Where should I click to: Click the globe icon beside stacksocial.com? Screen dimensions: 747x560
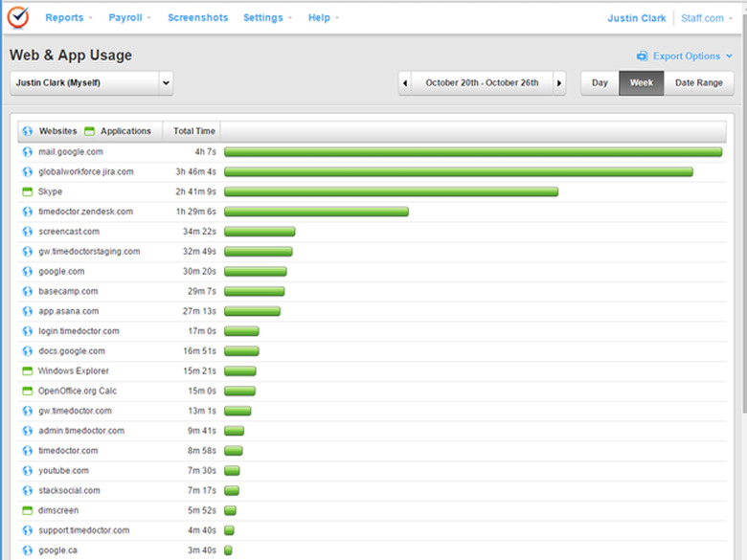pyautogui.click(x=28, y=490)
